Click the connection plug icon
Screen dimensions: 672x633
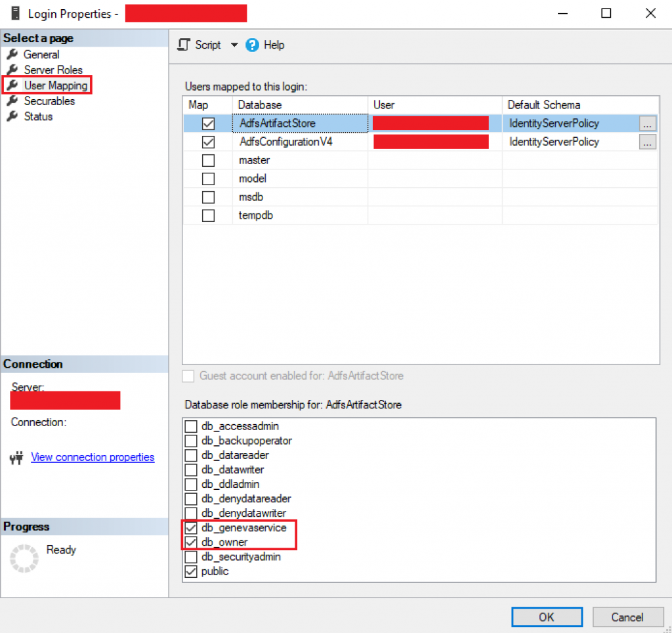[16, 458]
